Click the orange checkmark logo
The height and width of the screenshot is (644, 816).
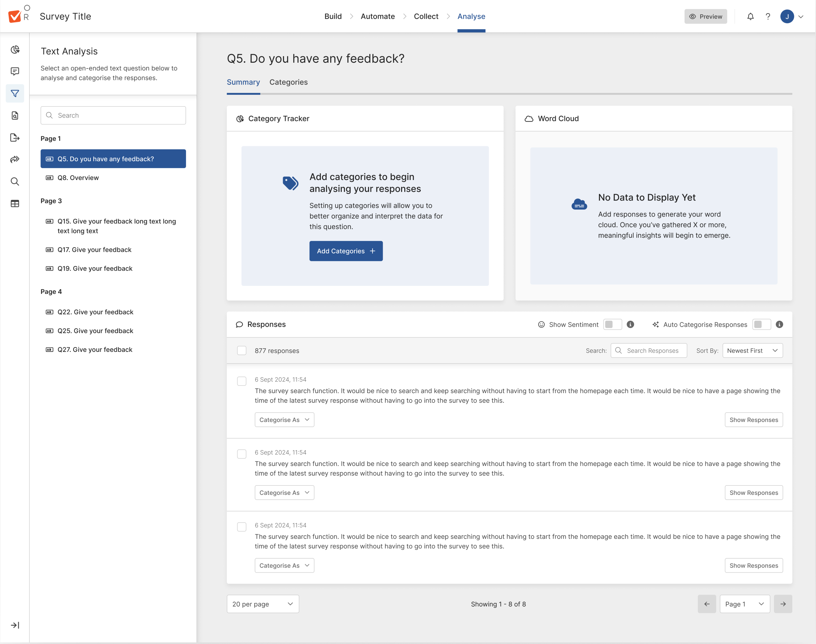click(14, 16)
